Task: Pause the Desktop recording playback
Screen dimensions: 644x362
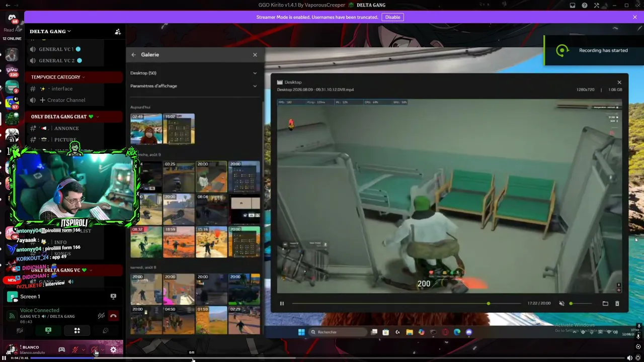Action: point(282,304)
